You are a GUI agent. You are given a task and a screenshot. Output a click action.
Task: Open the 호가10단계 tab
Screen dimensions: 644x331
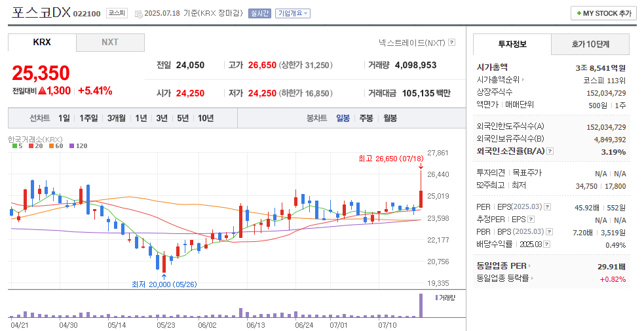click(x=590, y=44)
